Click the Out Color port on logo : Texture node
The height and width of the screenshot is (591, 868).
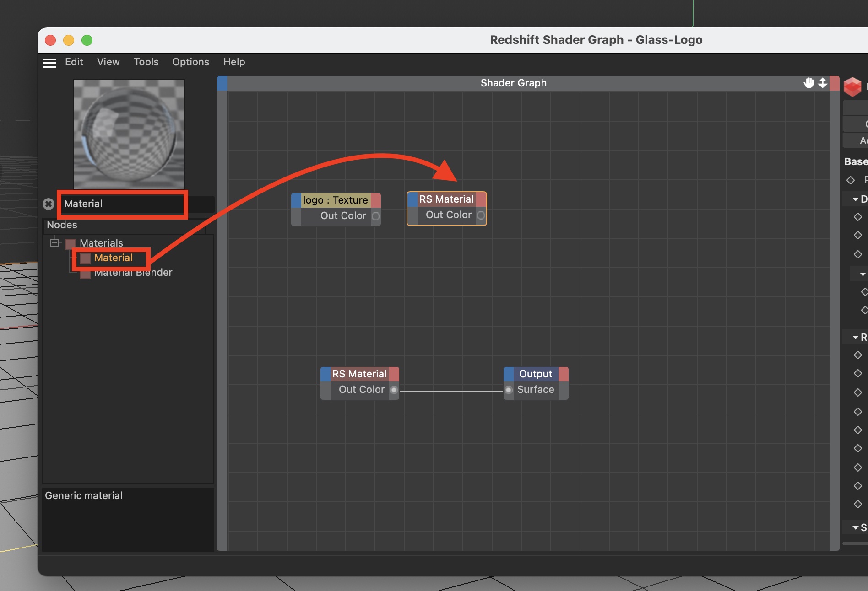(375, 216)
